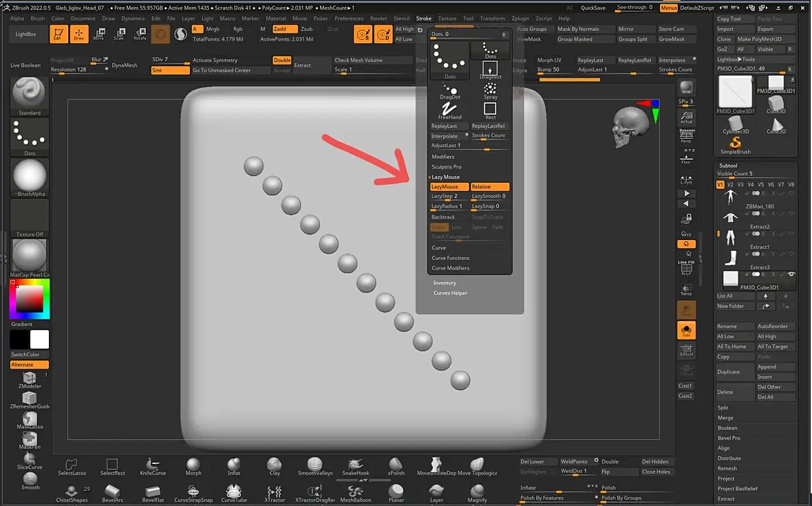Select the ZModeler brush

click(30, 380)
